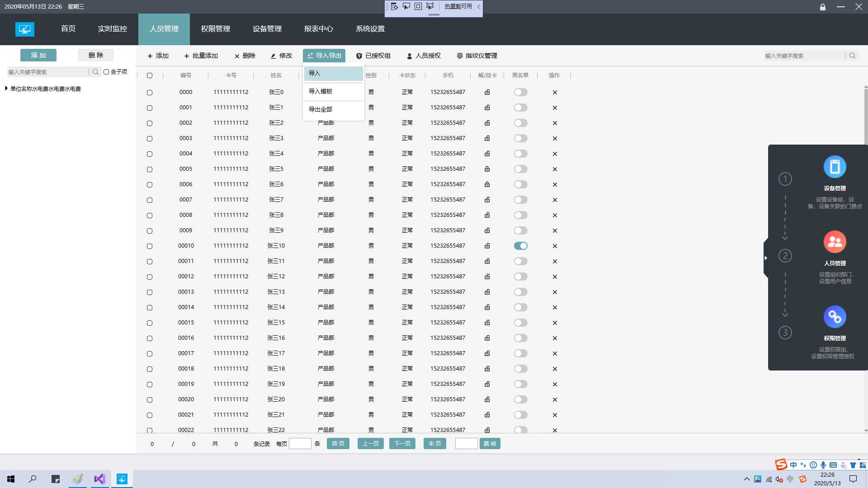
Task: Click the unlock card icon for row 0000
Action: click(x=487, y=92)
